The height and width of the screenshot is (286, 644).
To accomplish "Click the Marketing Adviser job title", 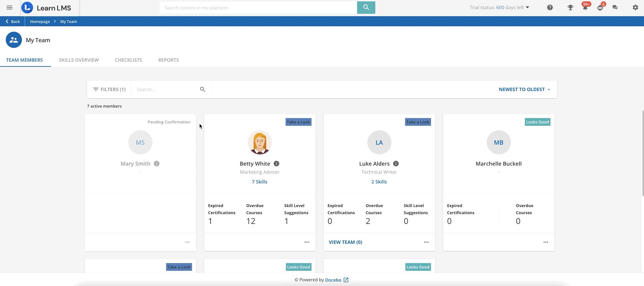I will click(260, 172).
